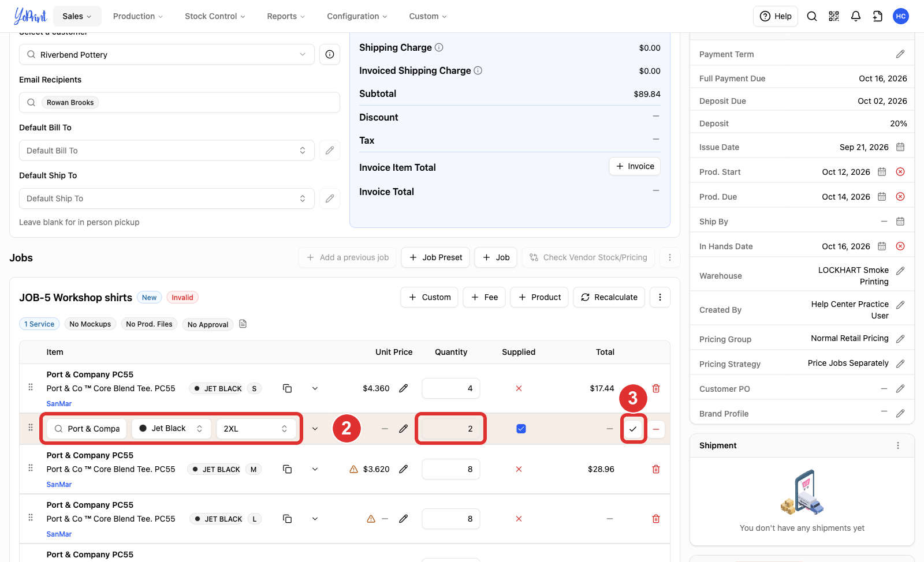This screenshot has height=562, width=924.
Task: Toggle Supplied checkbox on 2XL row
Action: point(521,429)
